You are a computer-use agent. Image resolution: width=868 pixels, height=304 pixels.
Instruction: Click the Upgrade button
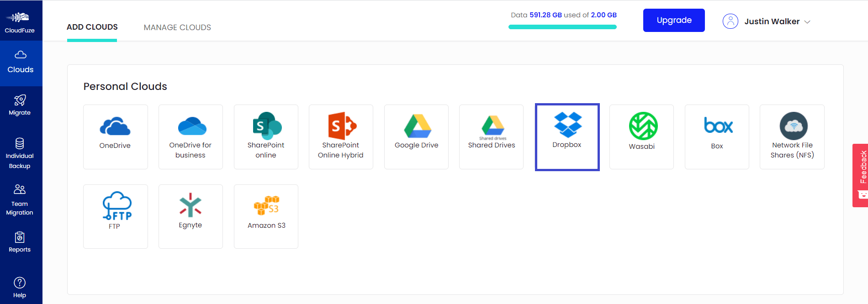(674, 20)
